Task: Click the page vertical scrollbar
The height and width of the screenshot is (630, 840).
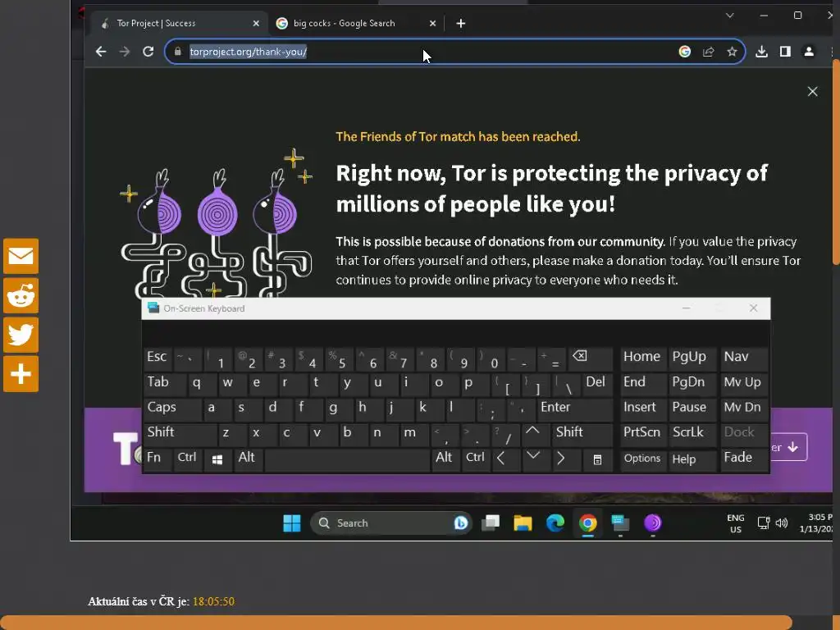Action: pos(836,161)
